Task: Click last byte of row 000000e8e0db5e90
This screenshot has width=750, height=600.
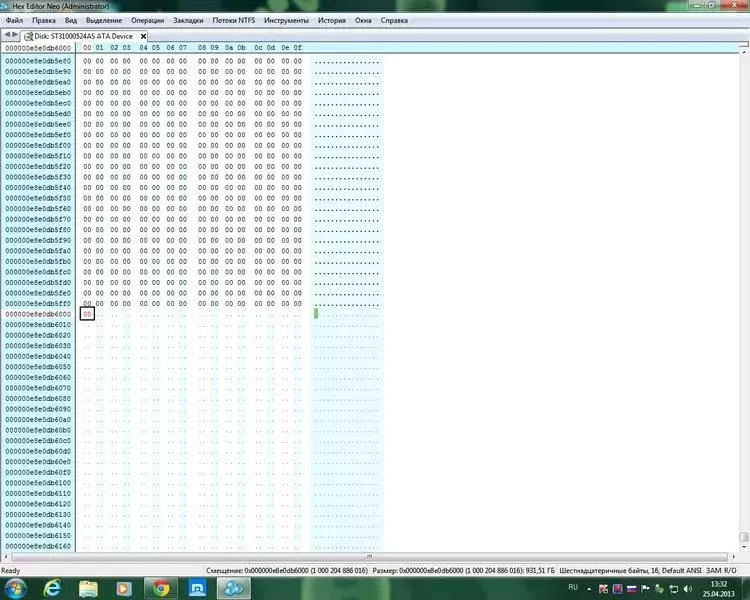Action: pos(298,72)
